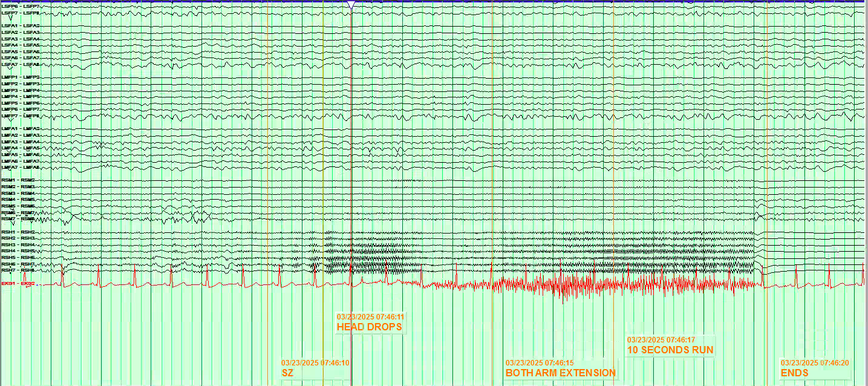This screenshot has width=868, height=386.
Task: Select the ENDS annotation label
Action: coord(794,373)
